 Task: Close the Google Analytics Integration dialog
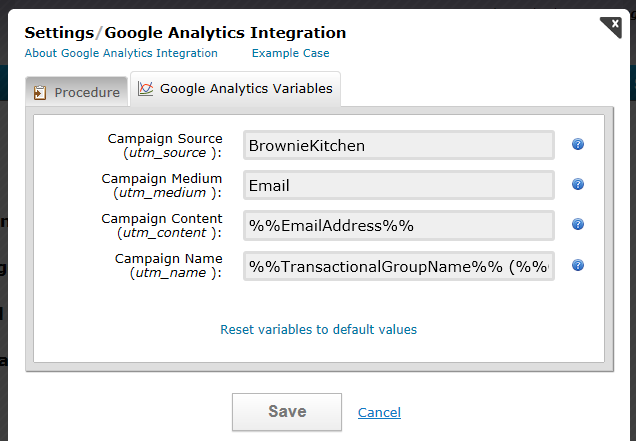pos(610,27)
